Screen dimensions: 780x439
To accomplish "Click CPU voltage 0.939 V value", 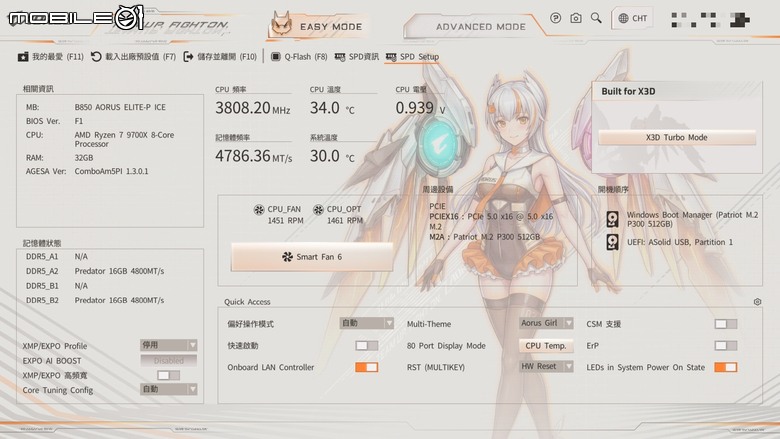I will point(420,108).
